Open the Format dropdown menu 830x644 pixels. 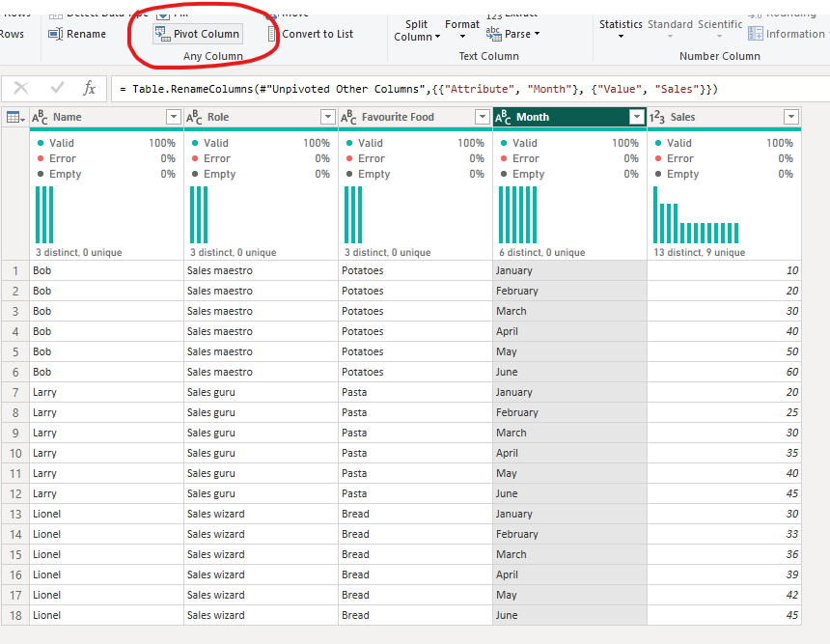pyautogui.click(x=462, y=29)
